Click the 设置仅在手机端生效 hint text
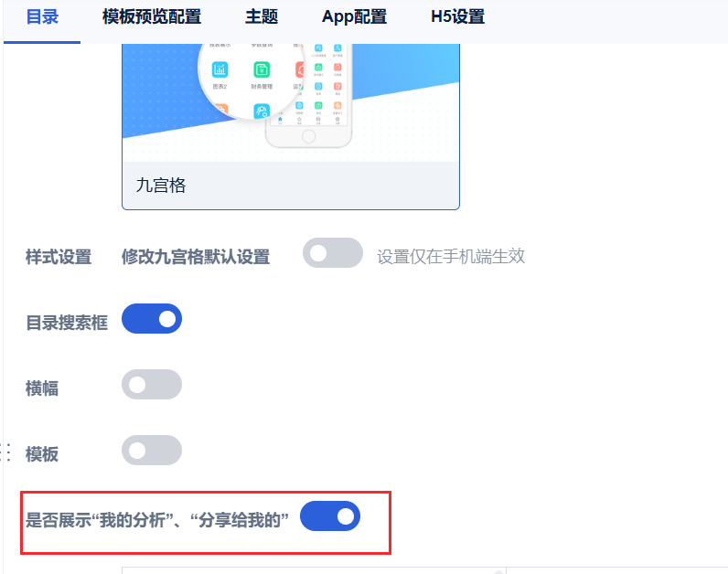728x574 pixels. click(451, 256)
